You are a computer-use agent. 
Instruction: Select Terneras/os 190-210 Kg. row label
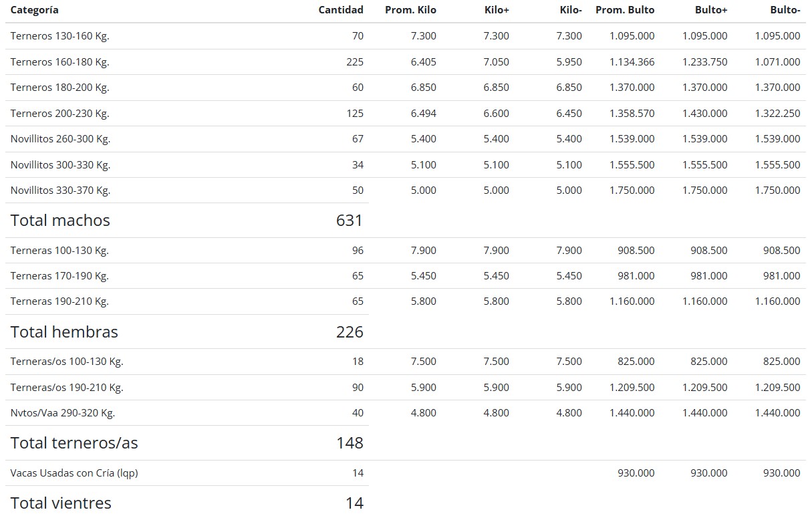click(x=67, y=388)
